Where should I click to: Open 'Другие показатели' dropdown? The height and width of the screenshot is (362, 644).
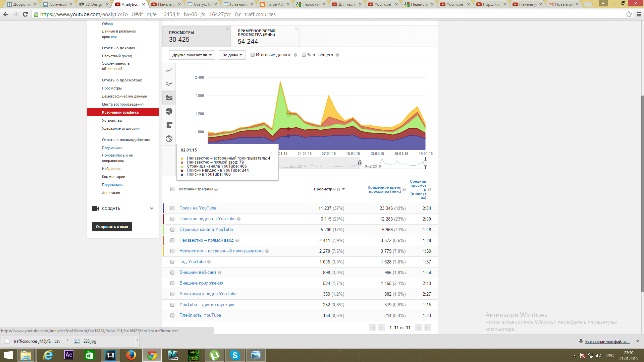tap(192, 55)
